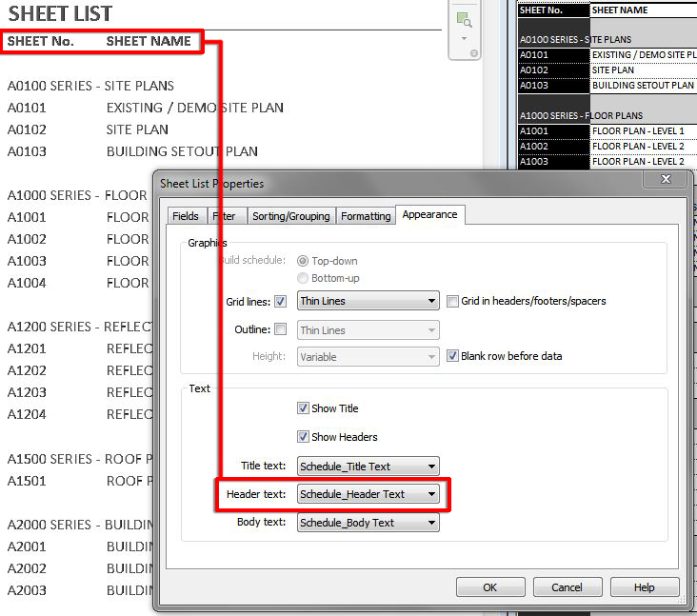Click the SITE PLAN cell in schedule view
The image size is (697, 616).
(644, 70)
